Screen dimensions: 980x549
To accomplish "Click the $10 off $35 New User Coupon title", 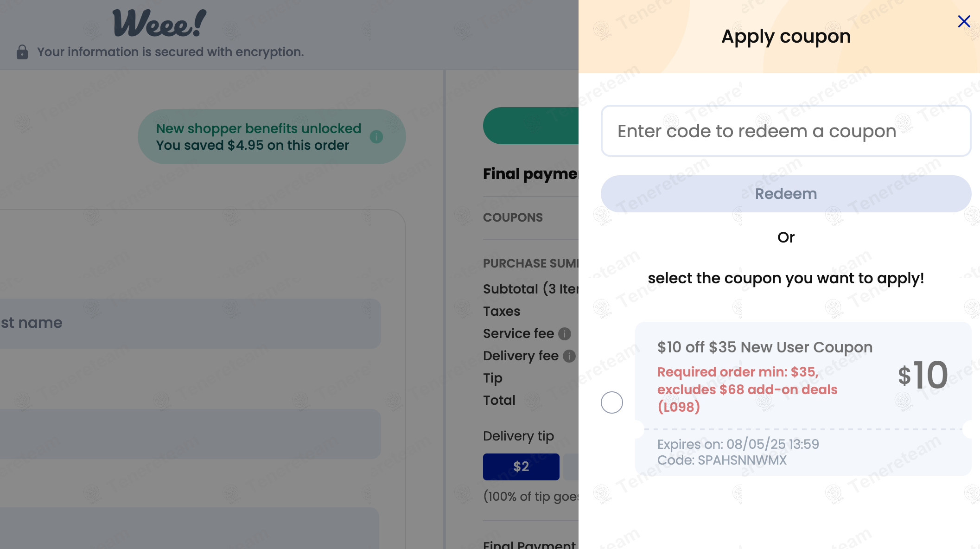I will 764,347.
